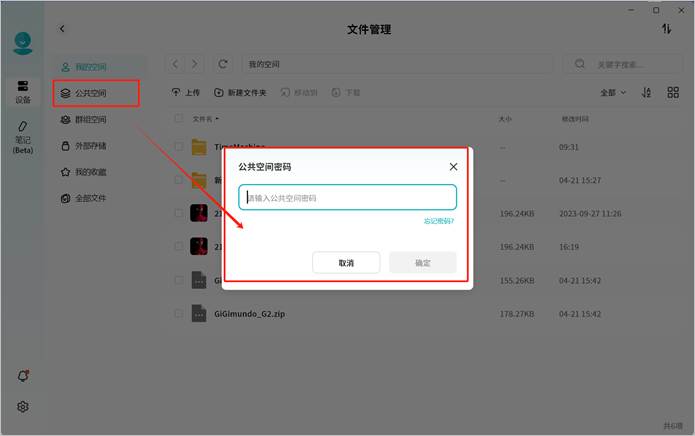Click the 设备 device icon in the left rail

coord(22,92)
